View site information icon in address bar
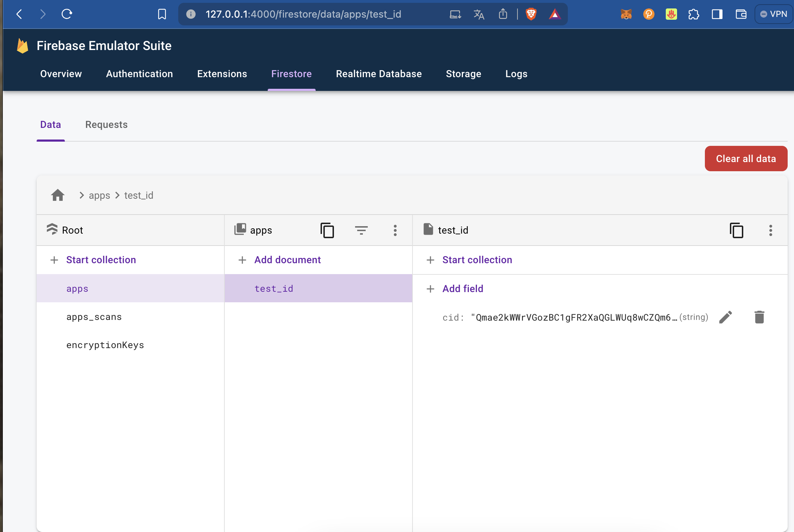 [191, 14]
